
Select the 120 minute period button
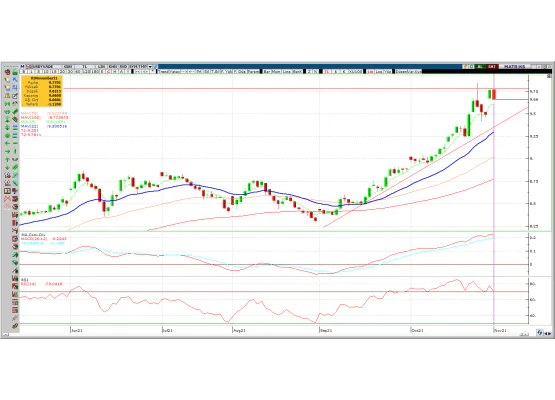86,71
